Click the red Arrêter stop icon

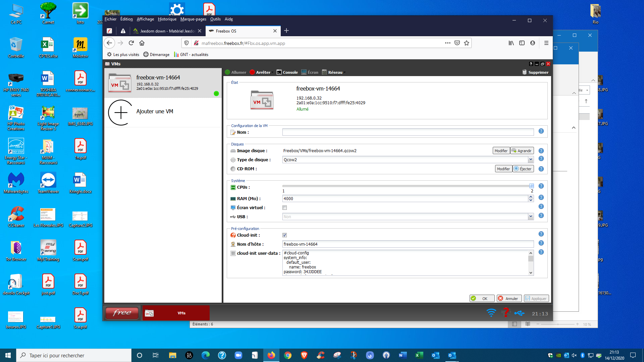[252, 72]
